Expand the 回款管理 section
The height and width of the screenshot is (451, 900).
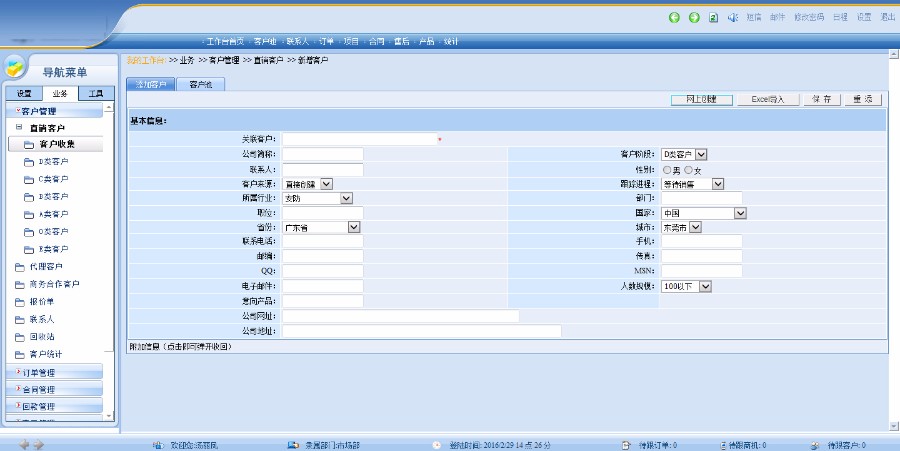55,406
